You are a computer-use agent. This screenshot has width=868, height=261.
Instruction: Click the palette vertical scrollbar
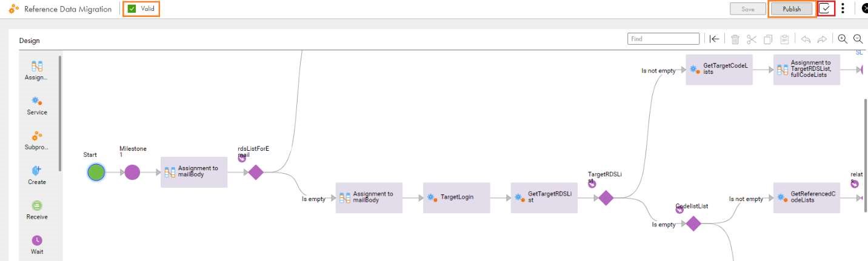[60, 114]
